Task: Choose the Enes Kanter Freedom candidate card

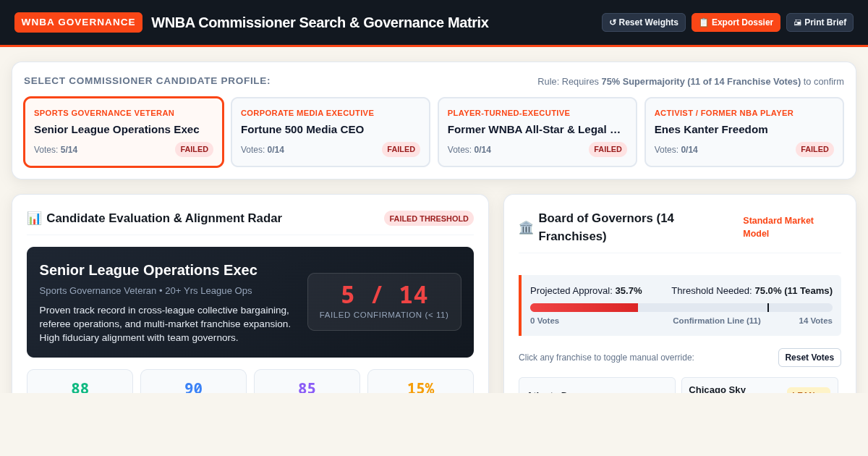Action: [744, 132]
